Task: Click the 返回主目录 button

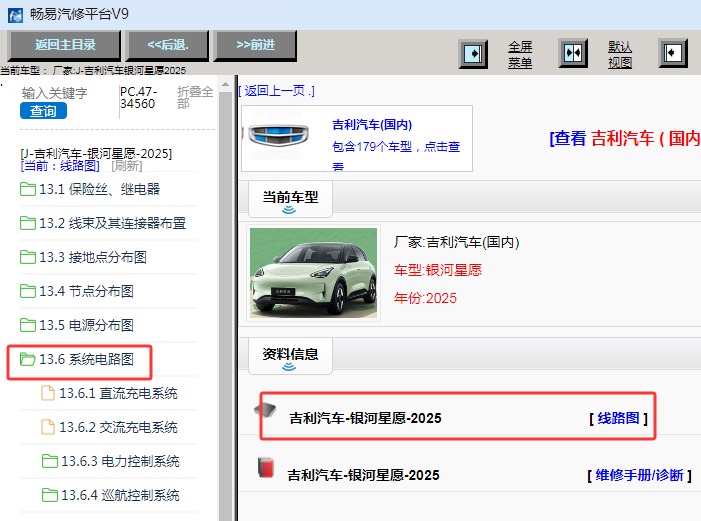Action: [x=65, y=45]
